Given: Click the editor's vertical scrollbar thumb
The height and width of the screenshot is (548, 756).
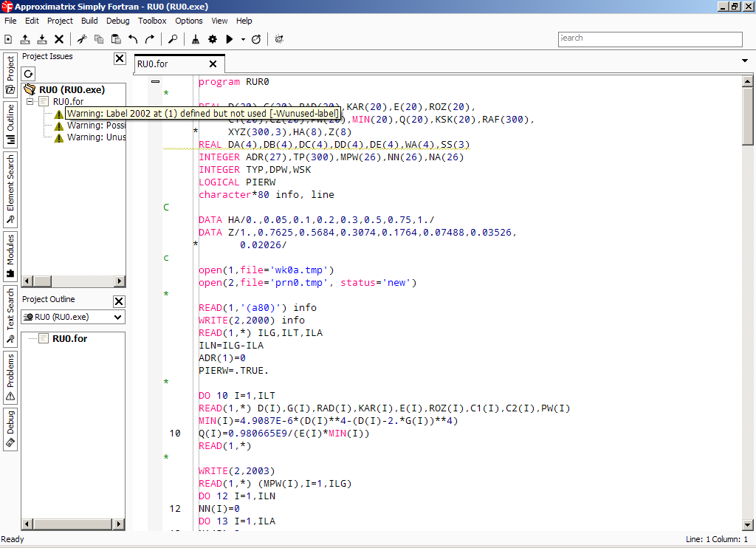Looking at the screenshot, I should pos(748,116).
